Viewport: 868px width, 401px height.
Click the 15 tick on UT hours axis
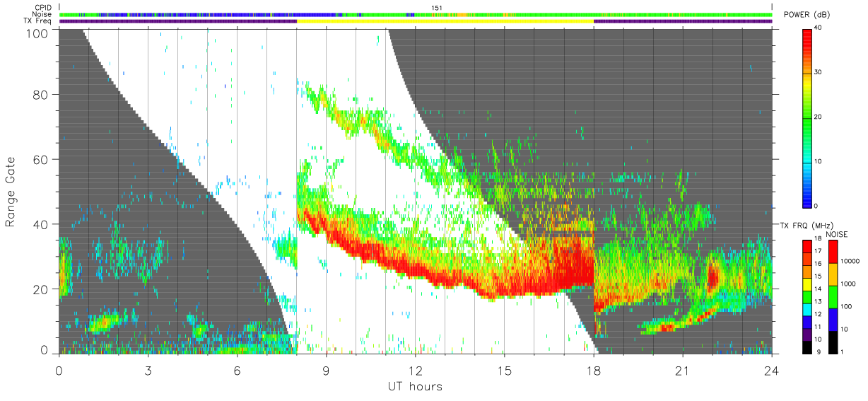point(505,371)
